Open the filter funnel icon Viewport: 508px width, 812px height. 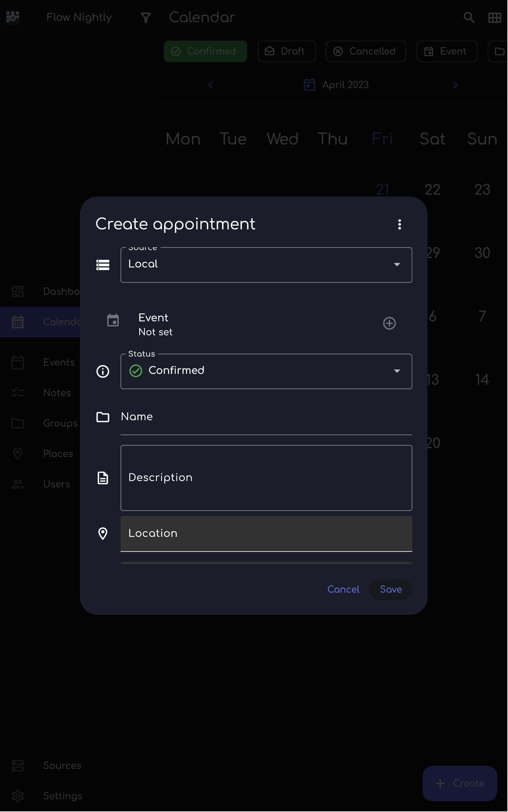146,17
